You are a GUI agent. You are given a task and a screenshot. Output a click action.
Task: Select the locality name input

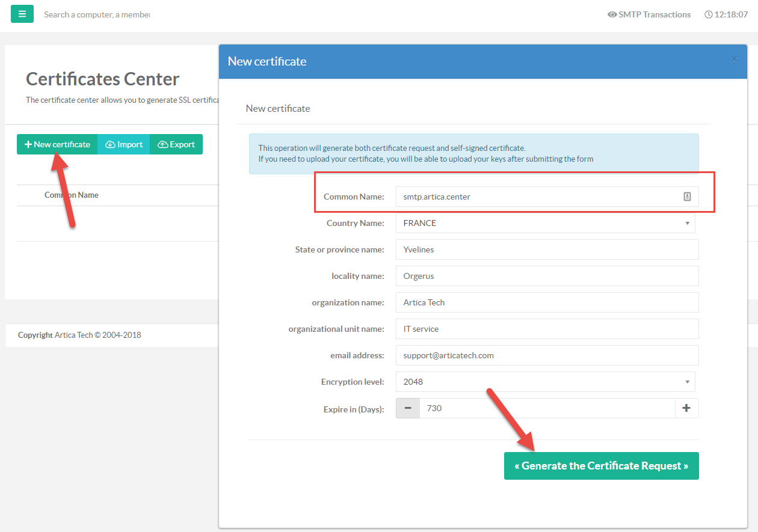click(x=546, y=276)
